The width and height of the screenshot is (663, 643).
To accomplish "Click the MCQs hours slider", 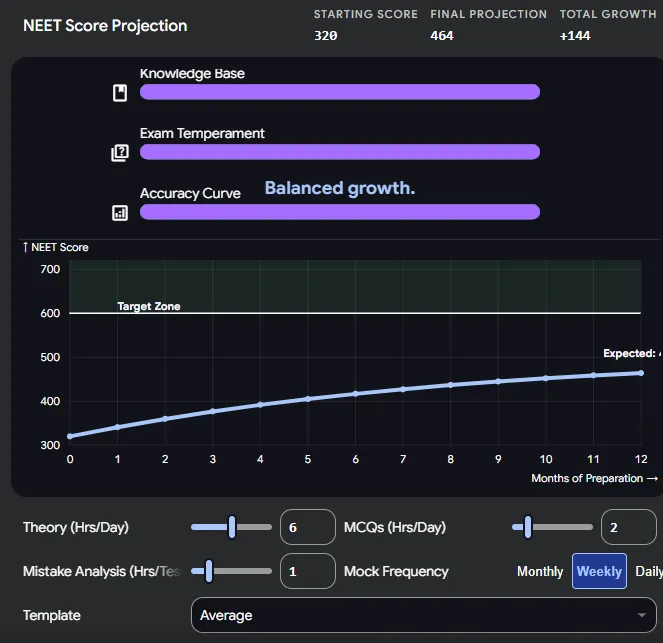I will 552,527.
